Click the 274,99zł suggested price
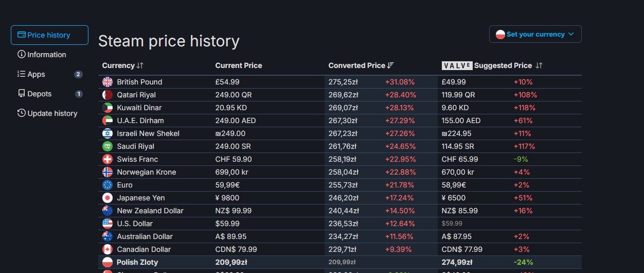 coord(458,262)
